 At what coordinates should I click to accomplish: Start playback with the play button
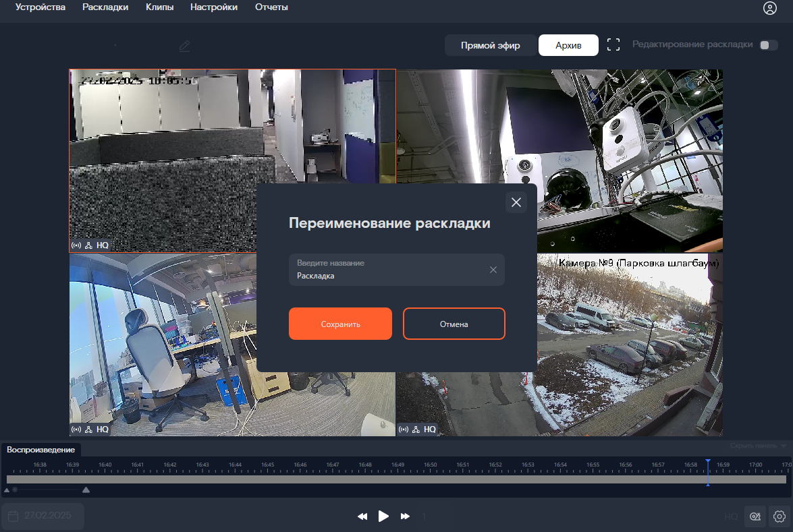point(383,516)
